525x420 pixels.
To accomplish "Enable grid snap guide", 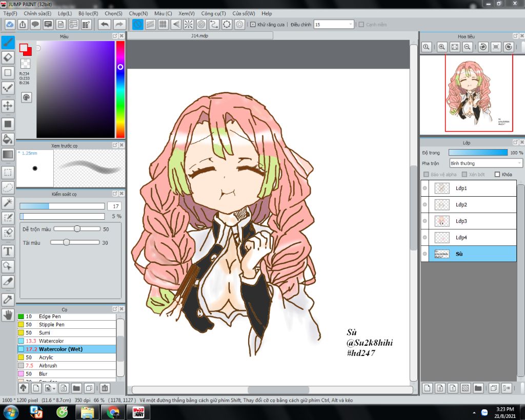I will pyautogui.click(x=163, y=25).
